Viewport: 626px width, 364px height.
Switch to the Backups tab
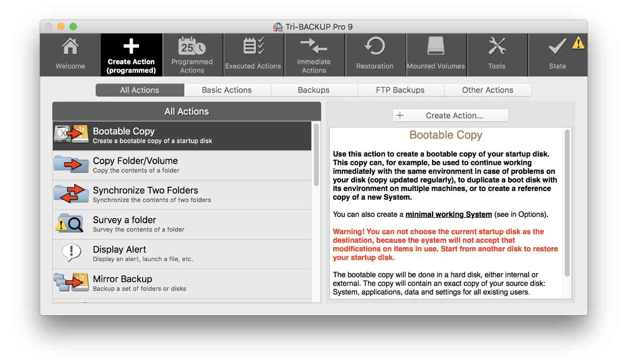[314, 90]
